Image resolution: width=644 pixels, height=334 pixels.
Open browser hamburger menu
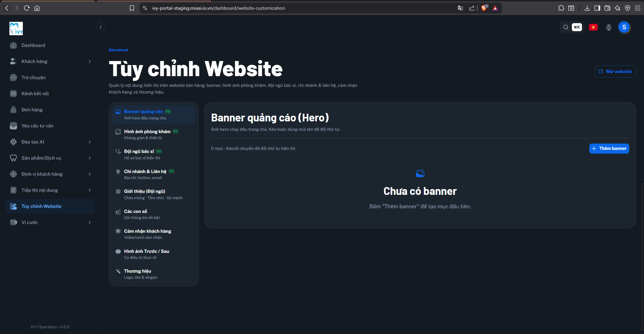click(x=638, y=8)
